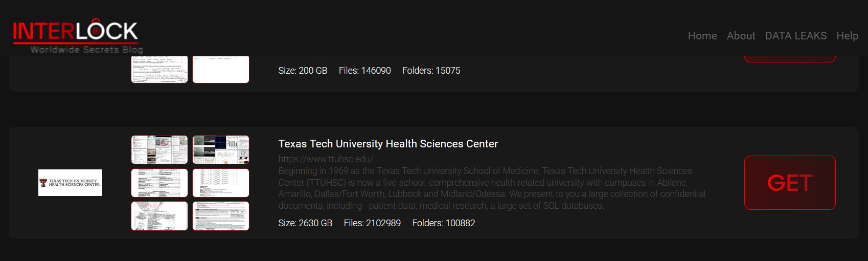
Task: Click the Texas Tech University Health Sciences Center title
Action: pyautogui.click(x=388, y=144)
